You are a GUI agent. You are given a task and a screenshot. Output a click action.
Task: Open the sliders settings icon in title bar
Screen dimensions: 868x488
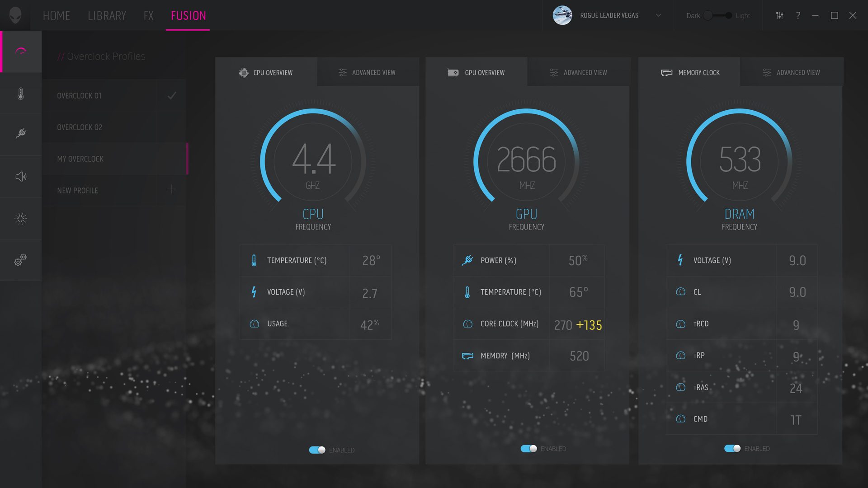779,15
